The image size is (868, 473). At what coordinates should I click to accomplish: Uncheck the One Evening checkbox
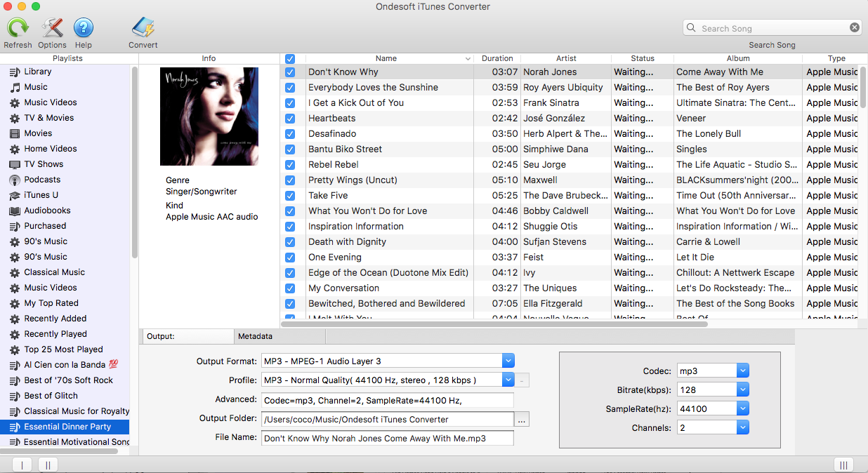[x=290, y=257]
